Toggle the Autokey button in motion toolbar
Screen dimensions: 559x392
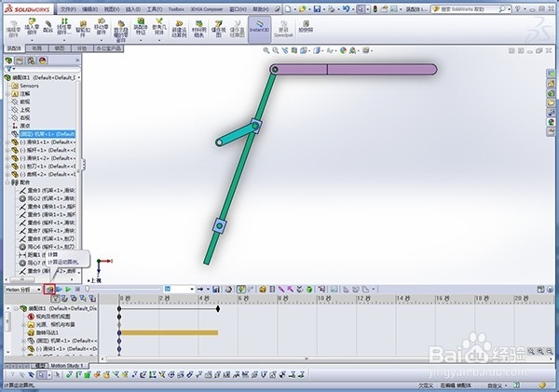tap(241, 289)
